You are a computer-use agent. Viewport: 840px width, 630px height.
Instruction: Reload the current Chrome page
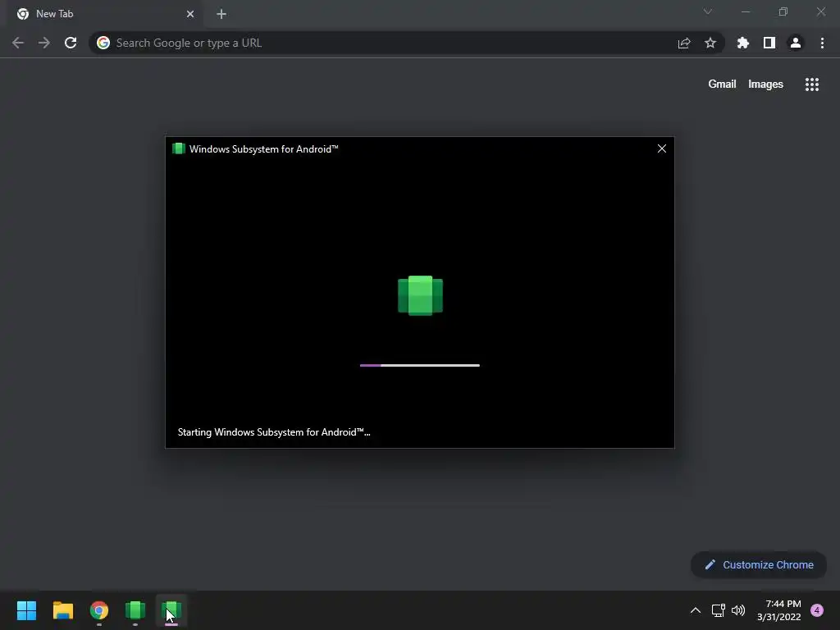(71, 43)
